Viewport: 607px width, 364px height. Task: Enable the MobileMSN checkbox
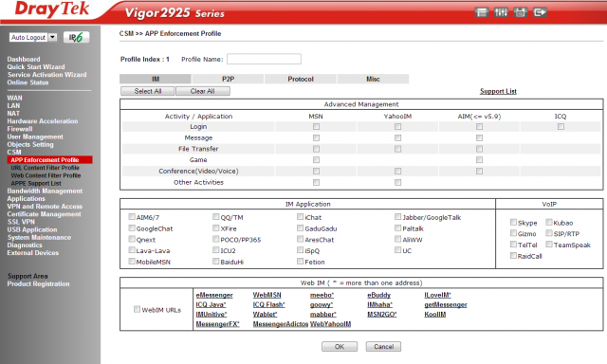pyautogui.click(x=132, y=261)
